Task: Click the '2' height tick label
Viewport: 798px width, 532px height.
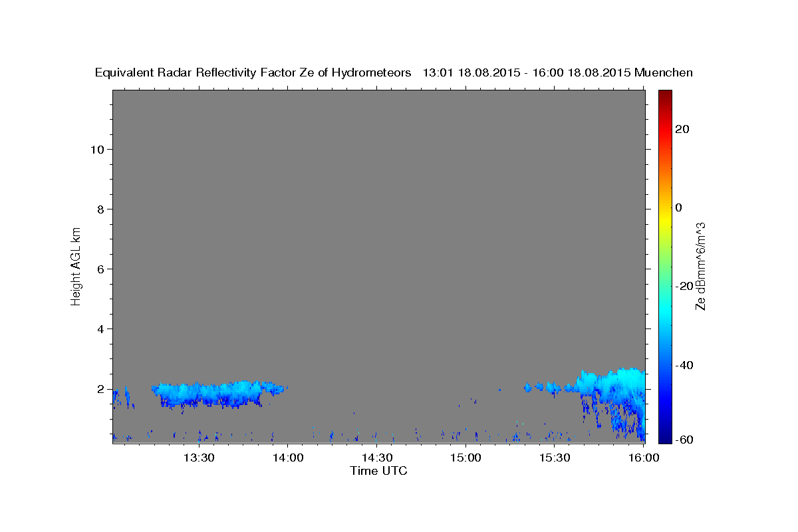Action: coord(100,388)
